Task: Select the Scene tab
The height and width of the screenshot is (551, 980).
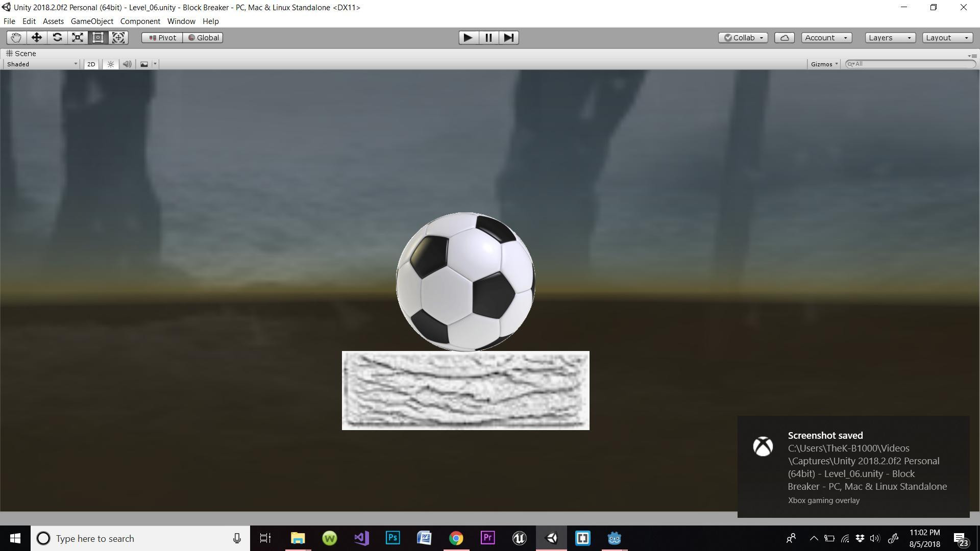Action: [x=21, y=54]
